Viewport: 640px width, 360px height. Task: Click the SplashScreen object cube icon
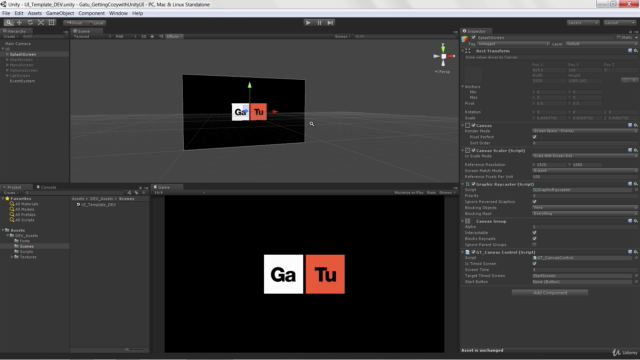(465, 38)
